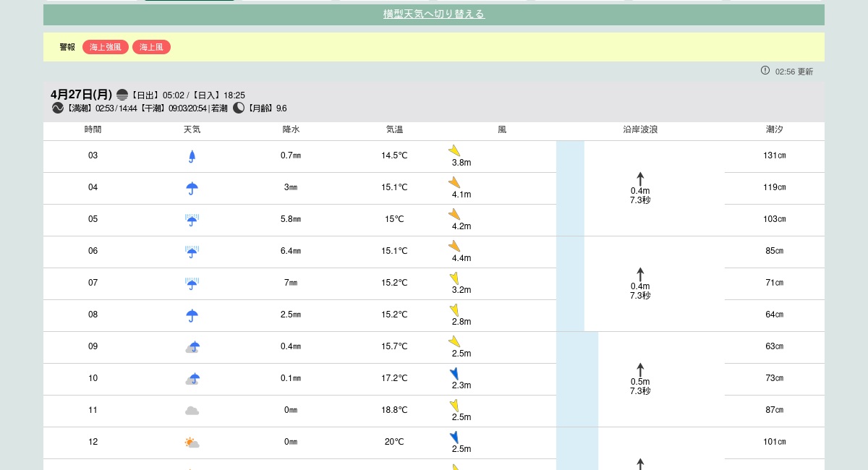The width and height of the screenshot is (868, 470).
Task: Click the 20℃ temperature value
Action: point(394,443)
